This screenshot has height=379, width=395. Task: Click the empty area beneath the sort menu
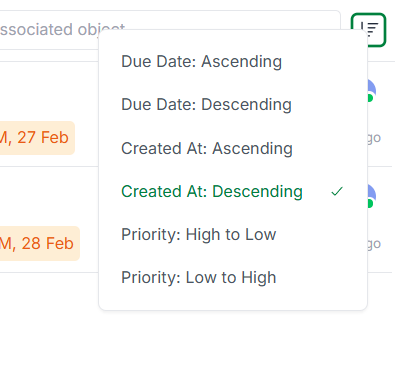(x=233, y=345)
